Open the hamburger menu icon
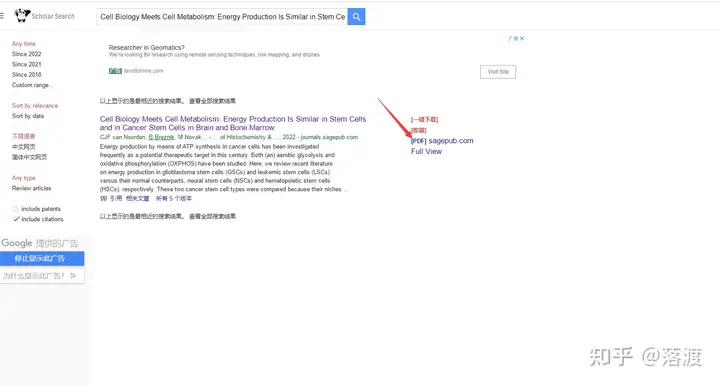This screenshot has width=720, height=386. (x=2, y=16)
